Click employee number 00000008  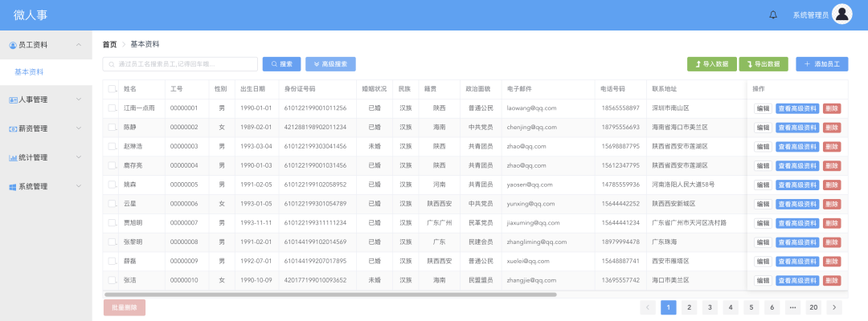[184, 242]
